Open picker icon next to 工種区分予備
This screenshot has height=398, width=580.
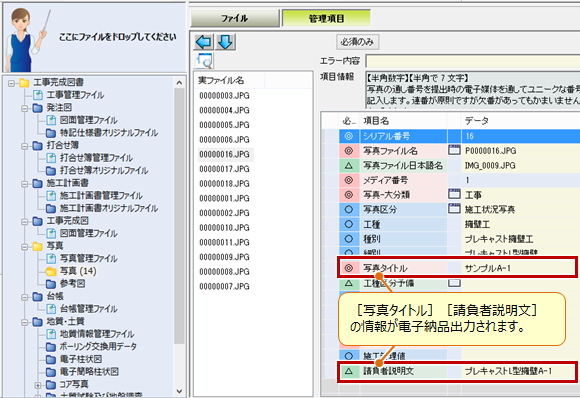(454, 283)
